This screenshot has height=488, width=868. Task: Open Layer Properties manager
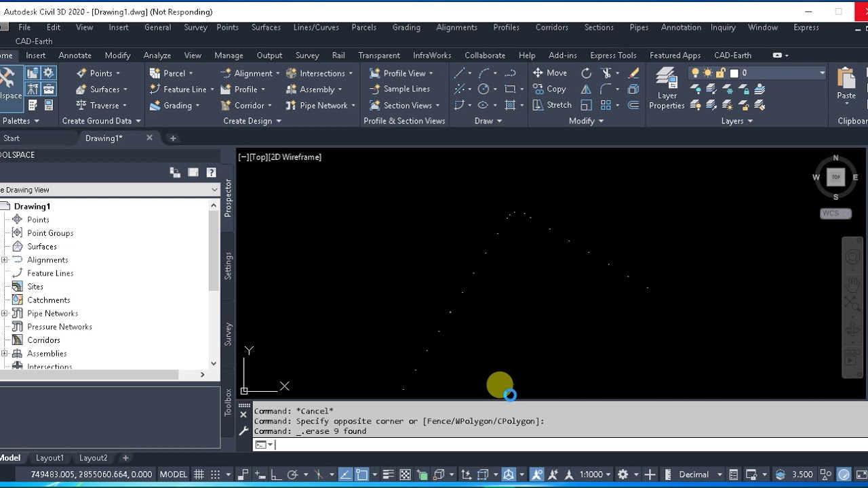pyautogui.click(x=667, y=89)
